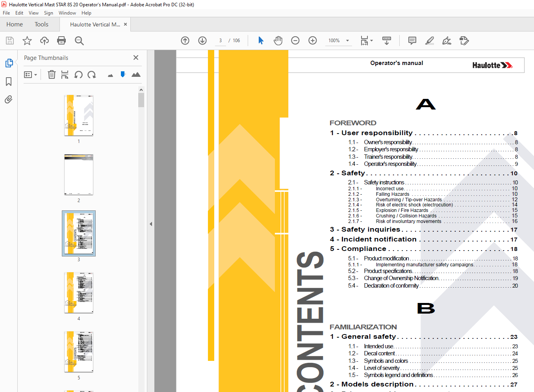Image resolution: width=534 pixels, height=392 pixels.
Task: Rotate page counterclockwise icon
Action: point(78,74)
